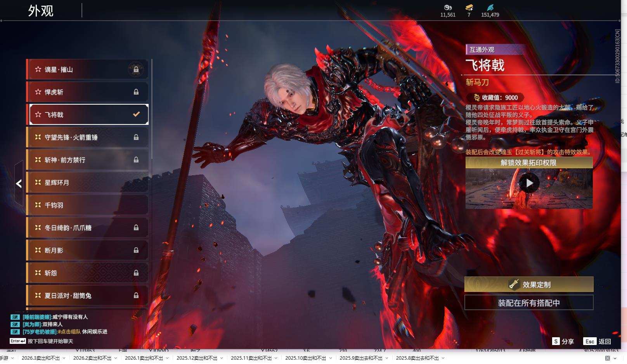627x364 pixels.
Task: Click the gold rarity icon of 星辉环月
Action: (38, 182)
